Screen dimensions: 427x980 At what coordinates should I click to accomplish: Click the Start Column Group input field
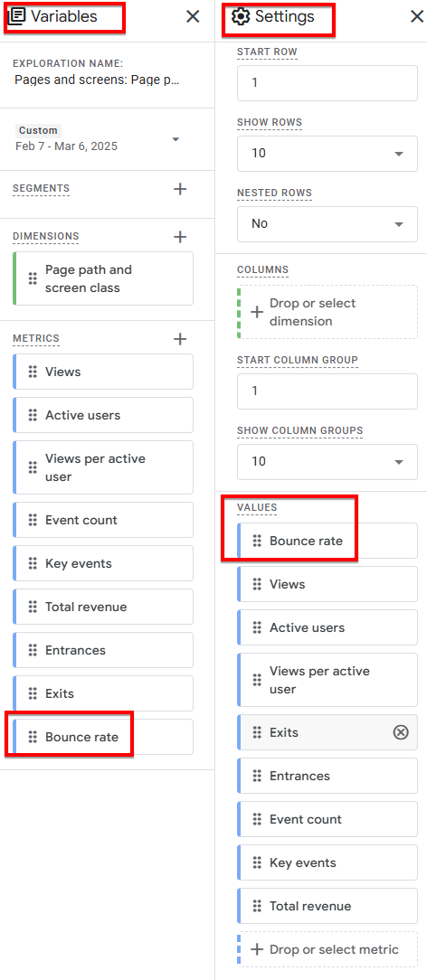(x=327, y=391)
